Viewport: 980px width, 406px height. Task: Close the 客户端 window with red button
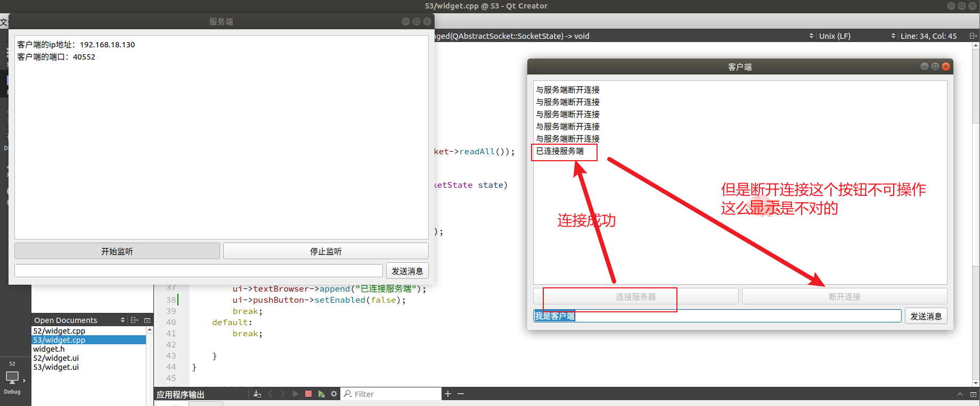click(x=946, y=67)
